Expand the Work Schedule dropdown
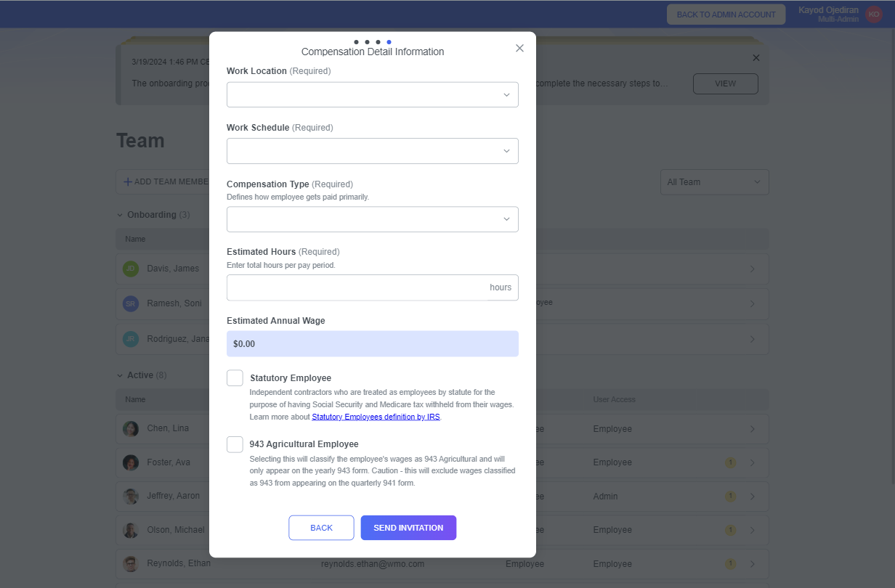This screenshot has height=588, width=895. point(372,151)
